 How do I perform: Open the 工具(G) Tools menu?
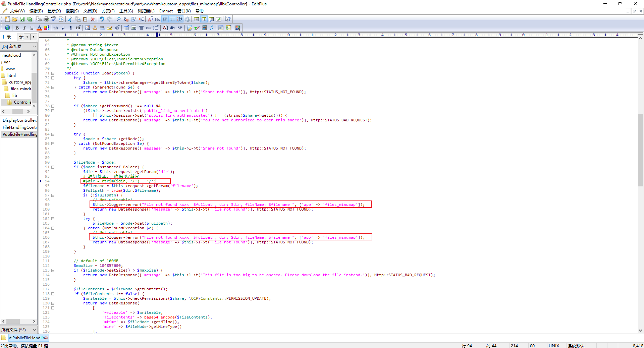[x=126, y=11]
